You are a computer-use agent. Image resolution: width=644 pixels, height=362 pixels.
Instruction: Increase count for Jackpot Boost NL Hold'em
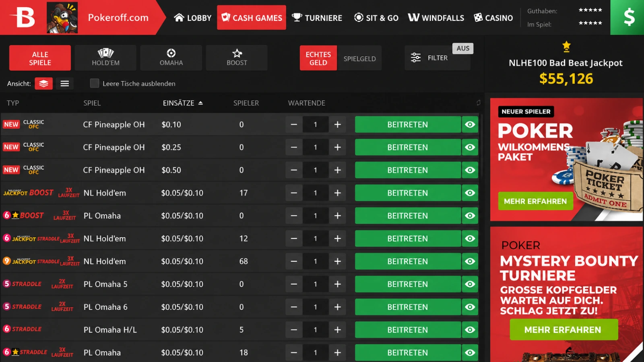pos(337,193)
